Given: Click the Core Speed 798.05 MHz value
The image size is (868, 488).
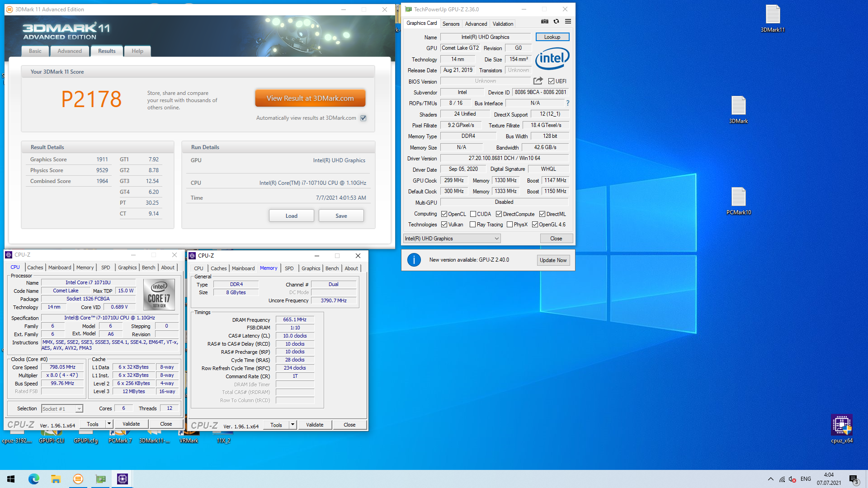Looking at the screenshot, I should 62,367.
